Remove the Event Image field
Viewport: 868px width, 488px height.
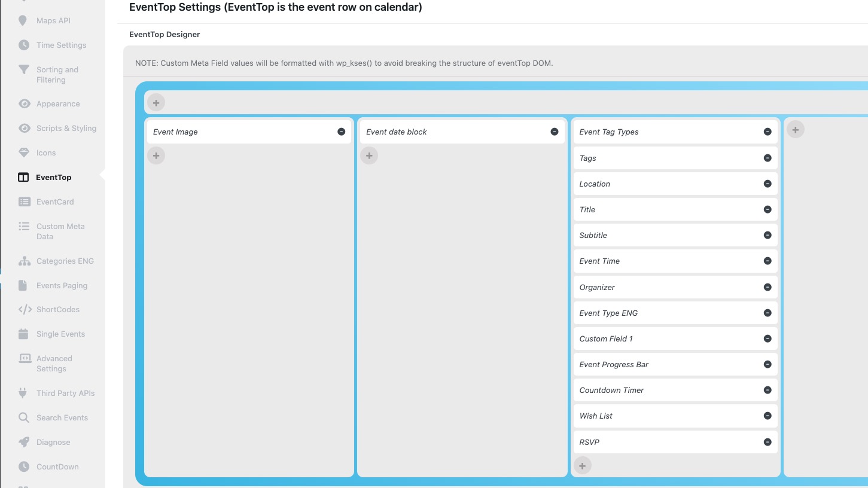tap(342, 132)
